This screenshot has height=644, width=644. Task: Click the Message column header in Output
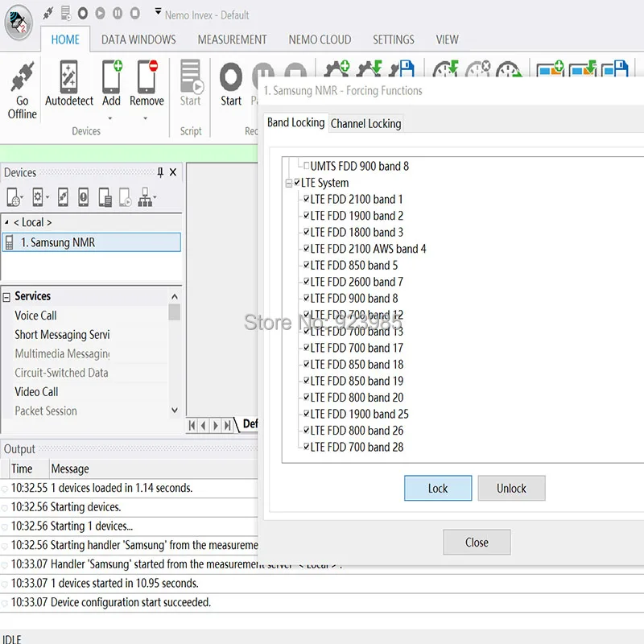click(x=70, y=469)
